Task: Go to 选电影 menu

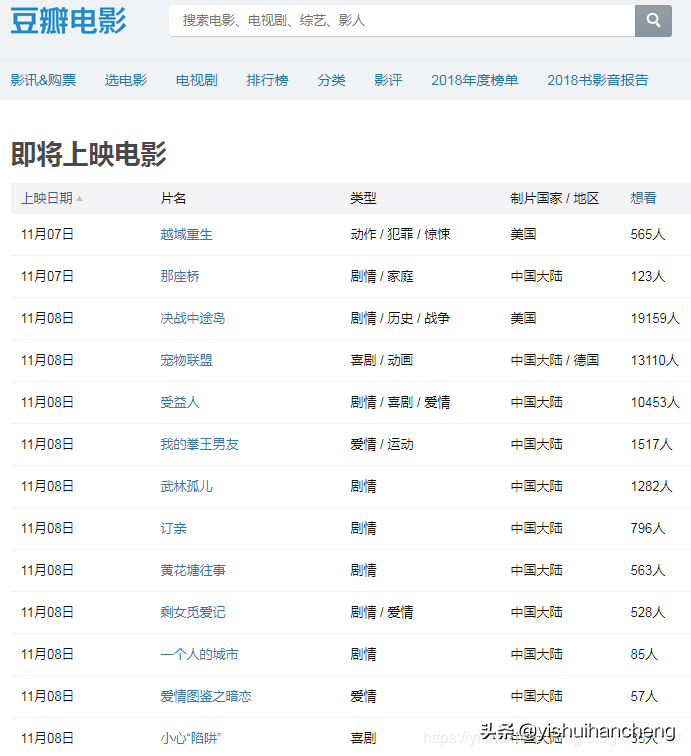Action: tap(126, 80)
